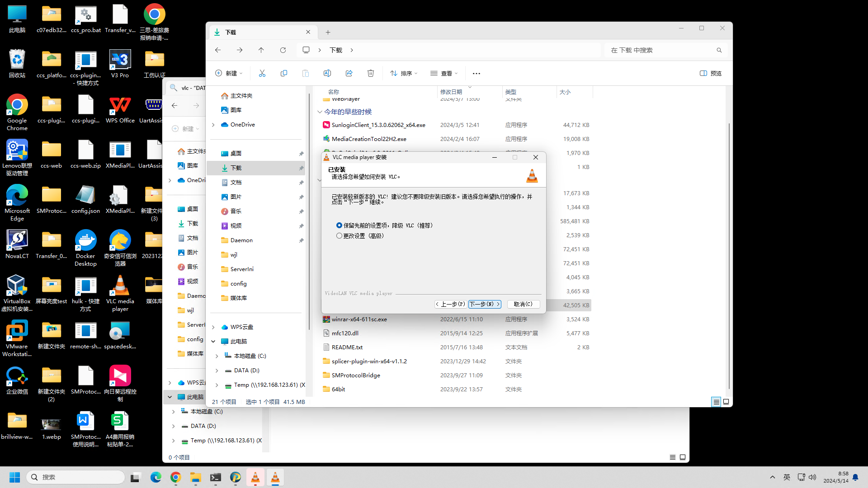Image resolution: width=868 pixels, height=488 pixels.
Task: Unpin 文档 from quick access
Action: (x=301, y=183)
